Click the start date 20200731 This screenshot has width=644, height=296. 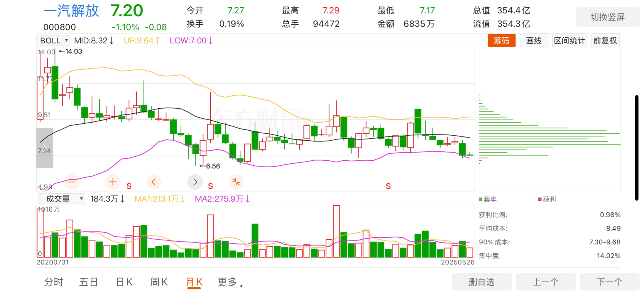(52, 262)
